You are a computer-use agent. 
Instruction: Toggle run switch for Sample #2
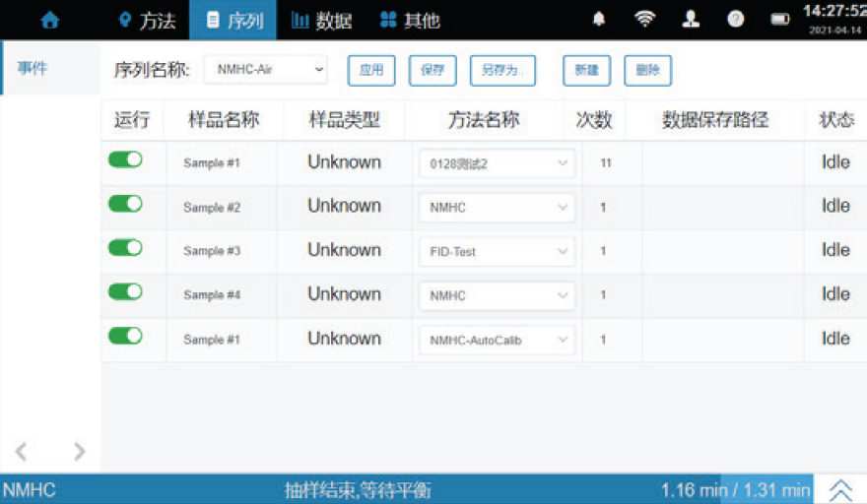pyautogui.click(x=125, y=204)
